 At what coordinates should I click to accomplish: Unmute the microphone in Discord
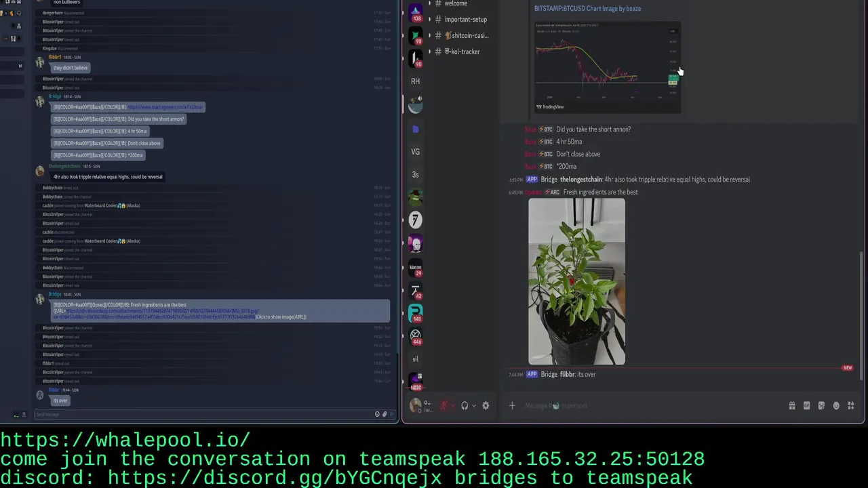tap(444, 405)
